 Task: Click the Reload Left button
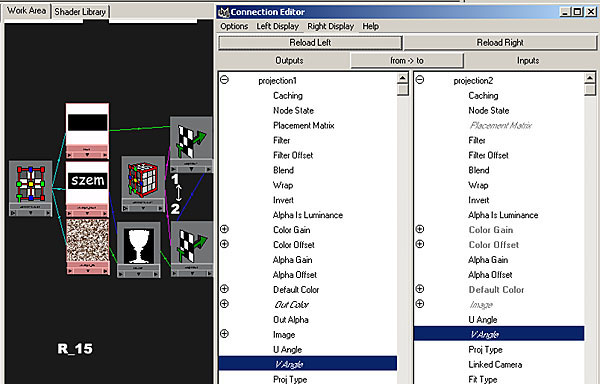click(310, 42)
